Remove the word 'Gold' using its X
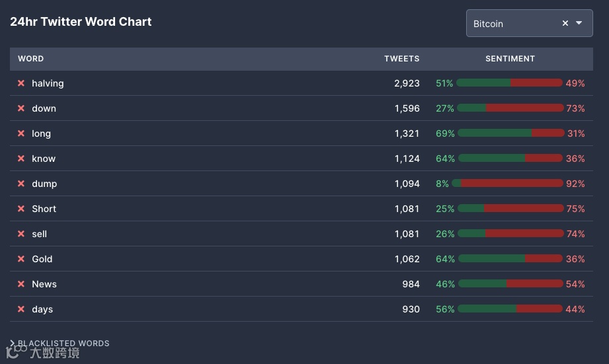609x364 pixels. (21, 259)
